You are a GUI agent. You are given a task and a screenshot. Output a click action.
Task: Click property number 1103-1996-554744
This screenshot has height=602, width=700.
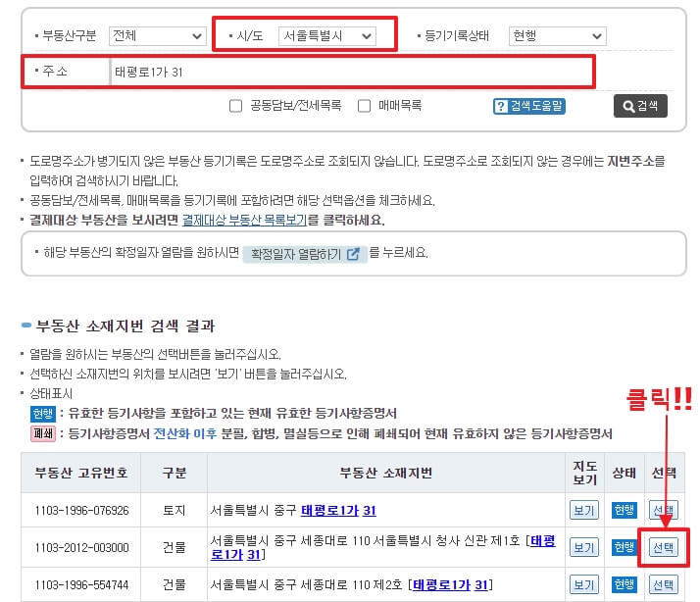tap(81, 585)
